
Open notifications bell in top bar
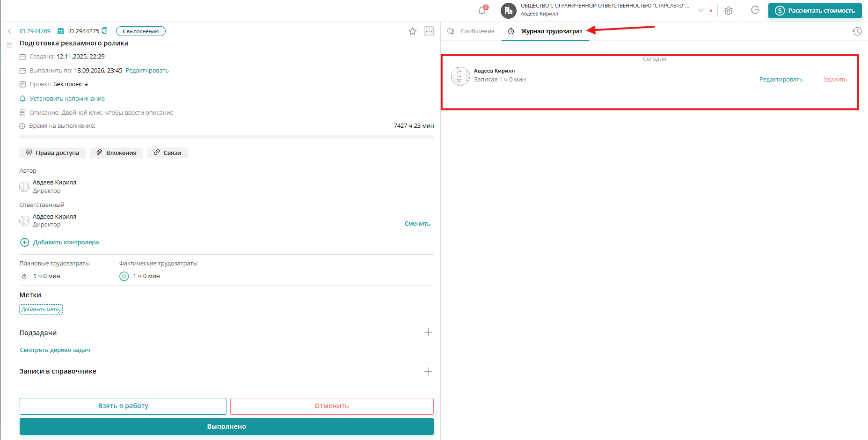pyautogui.click(x=482, y=10)
